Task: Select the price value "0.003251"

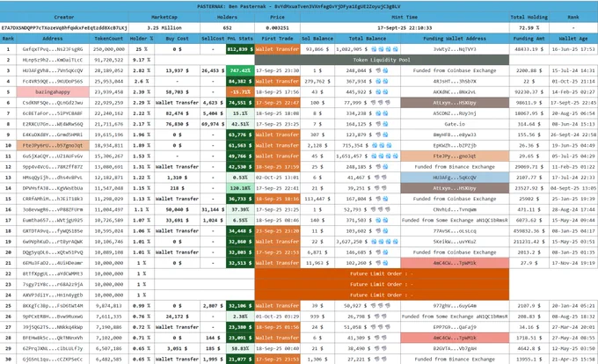Action: coord(277,28)
